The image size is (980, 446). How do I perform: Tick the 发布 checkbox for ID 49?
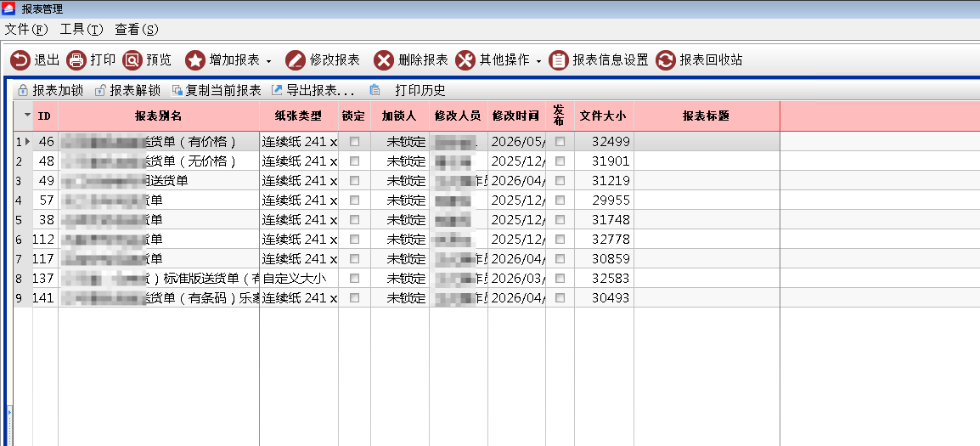tap(560, 181)
